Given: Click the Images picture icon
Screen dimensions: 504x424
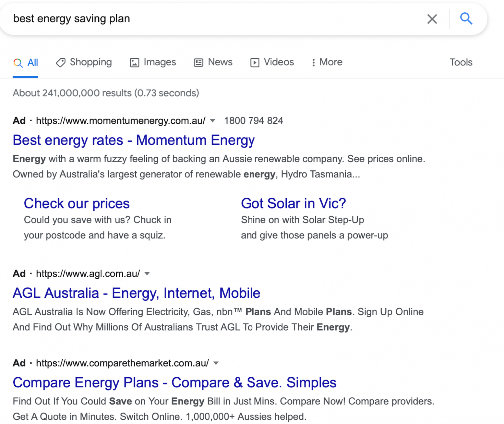Looking at the screenshot, I should [x=134, y=63].
